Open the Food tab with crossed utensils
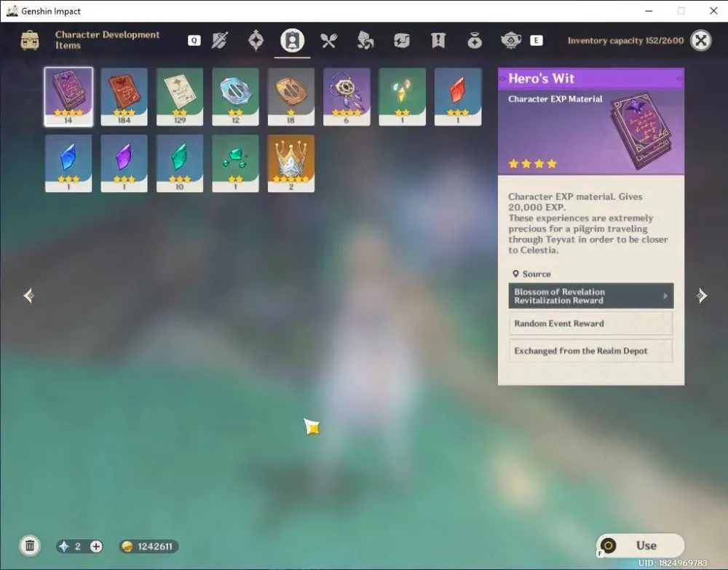Viewport: 728px width, 570px height. [328, 41]
